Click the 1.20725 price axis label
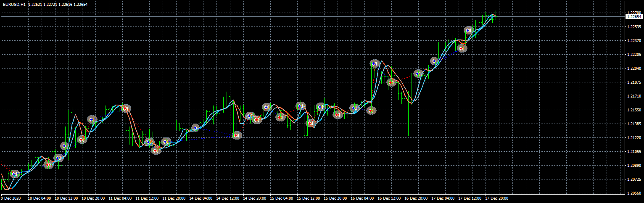The height and width of the screenshot is (203, 644). (x=633, y=179)
